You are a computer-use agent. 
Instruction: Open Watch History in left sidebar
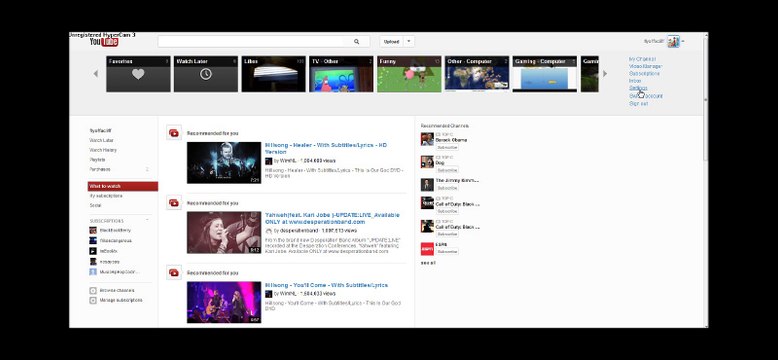[103, 150]
